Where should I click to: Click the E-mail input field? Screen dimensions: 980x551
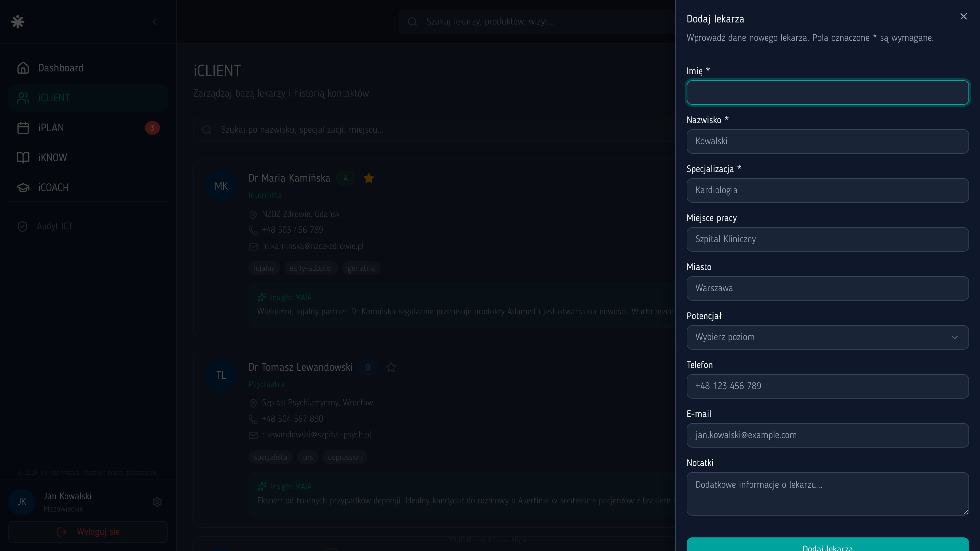[828, 435]
